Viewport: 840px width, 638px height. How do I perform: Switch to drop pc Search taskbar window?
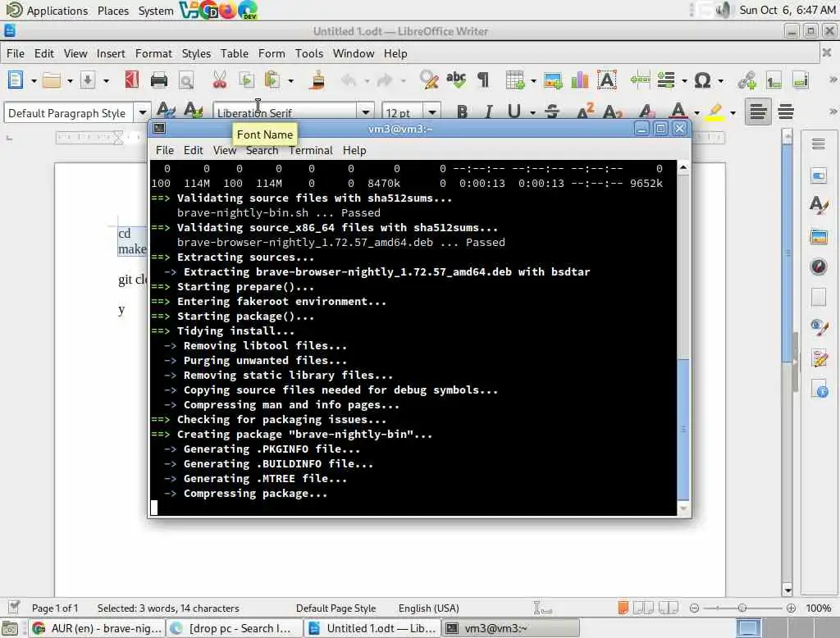(234, 628)
